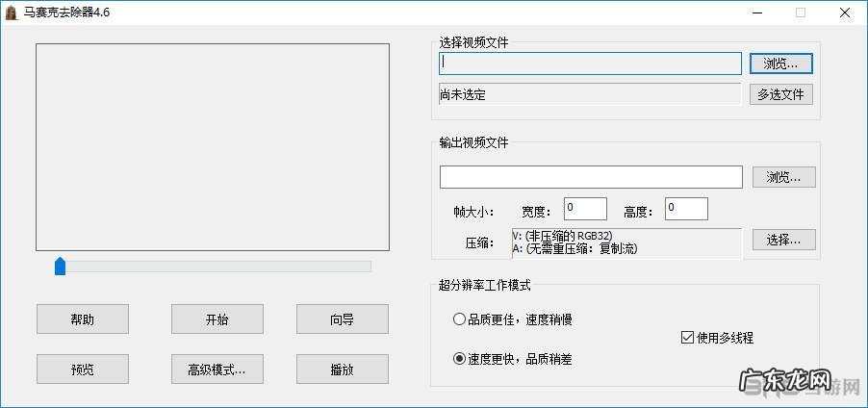This screenshot has width=868, height=408.
Task: Open the 帮助 help button
Action: click(83, 319)
